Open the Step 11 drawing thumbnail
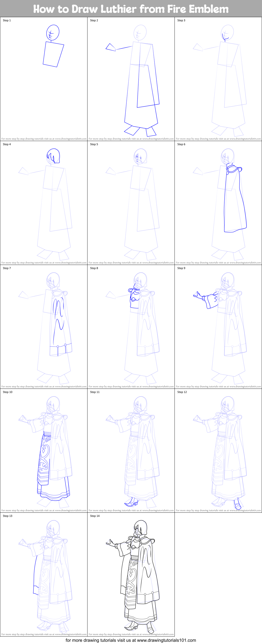The width and height of the screenshot is (262, 644). [131, 451]
